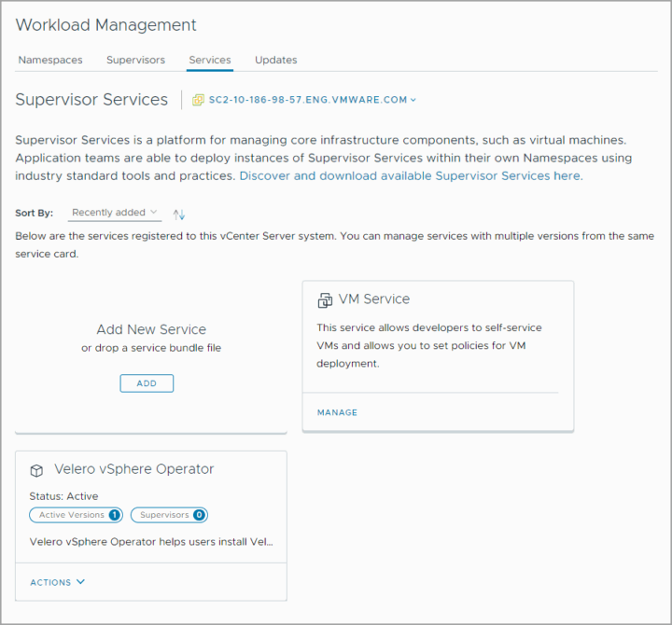672x625 pixels.
Task: Click the Velero vSphere Operator card title
Action: point(134,469)
